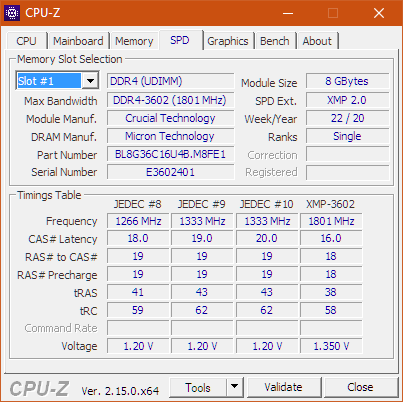Click the SPD Ext. value XMP 2.0
This screenshot has width=403, height=402.
pyautogui.click(x=347, y=100)
